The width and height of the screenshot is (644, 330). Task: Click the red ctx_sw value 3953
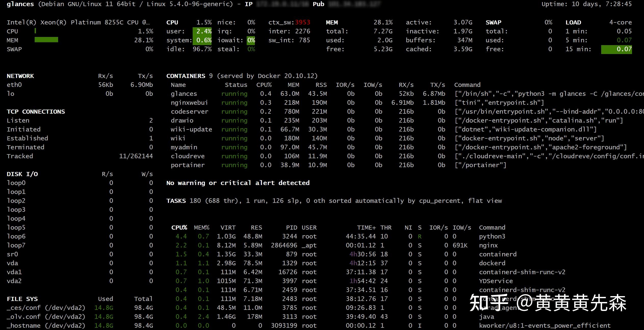(x=302, y=22)
